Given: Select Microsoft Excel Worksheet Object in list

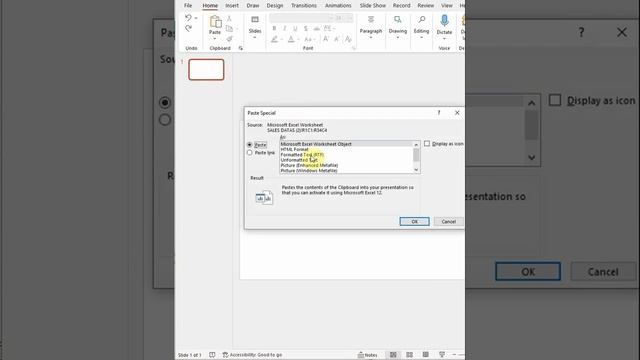Looking at the screenshot, I should tap(316, 144).
